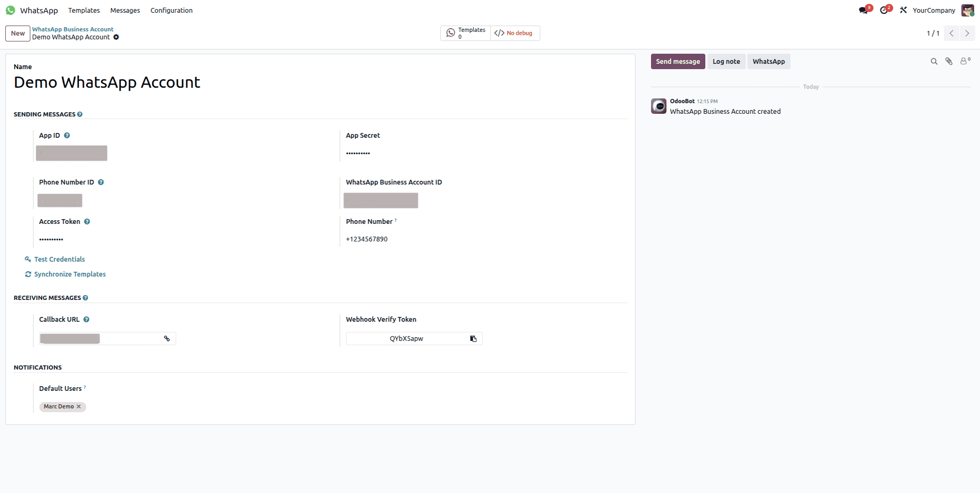Search chatter messages with magnifier icon
This screenshot has height=493, width=980.
coord(934,62)
